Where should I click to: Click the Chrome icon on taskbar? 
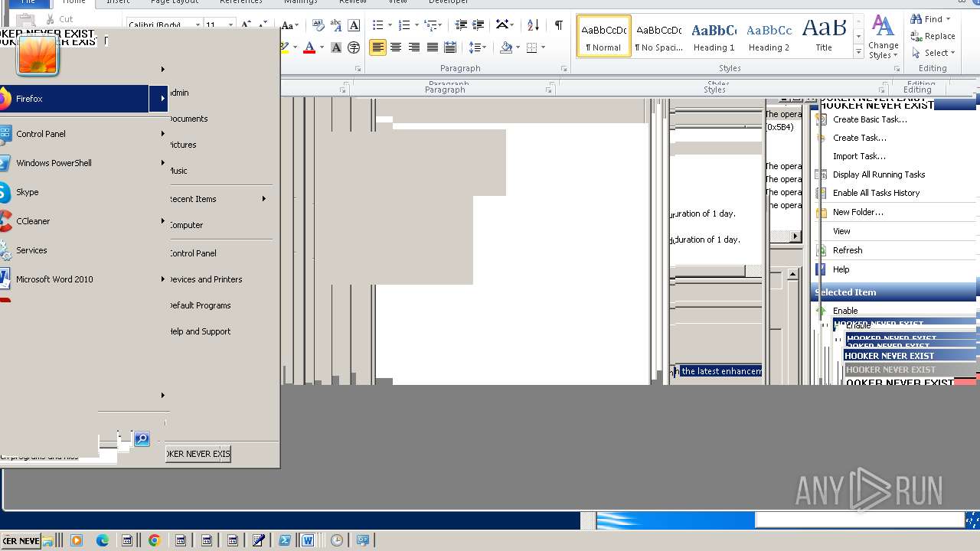[154, 540]
